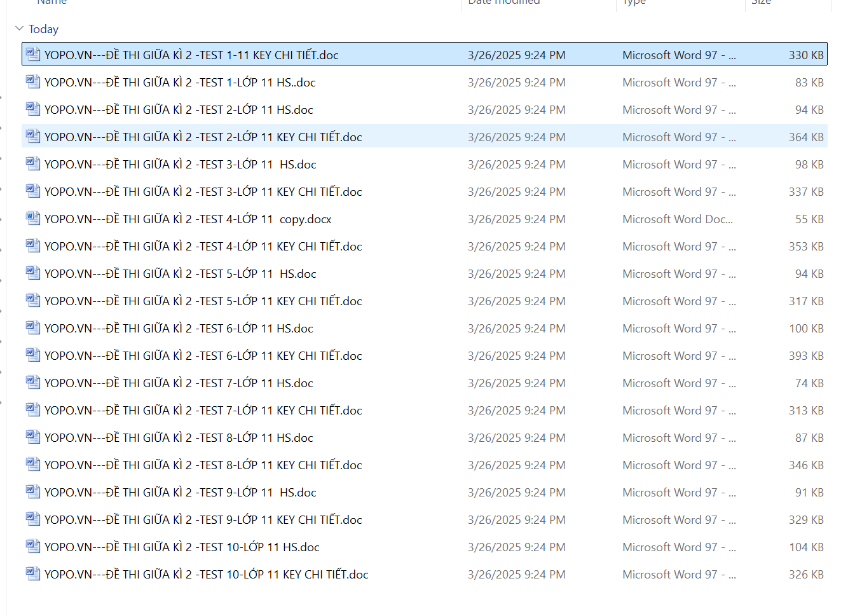Click Word icon of TEST 10-LỚP 11 HS file

click(x=32, y=547)
